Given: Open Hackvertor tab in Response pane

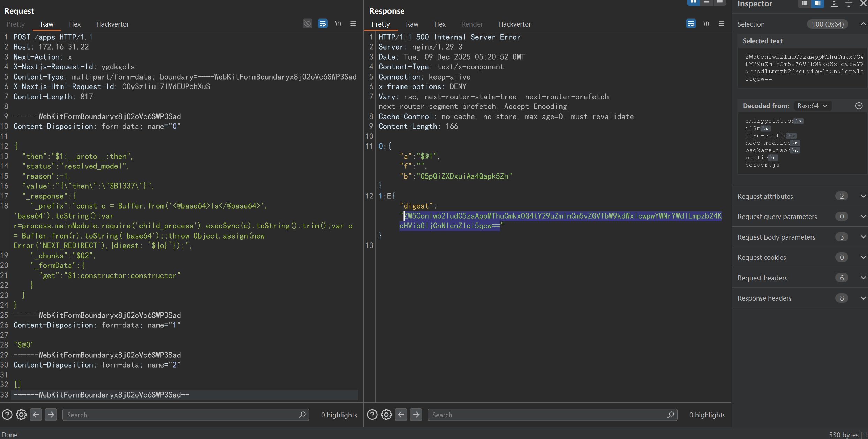Looking at the screenshot, I should click(x=514, y=24).
